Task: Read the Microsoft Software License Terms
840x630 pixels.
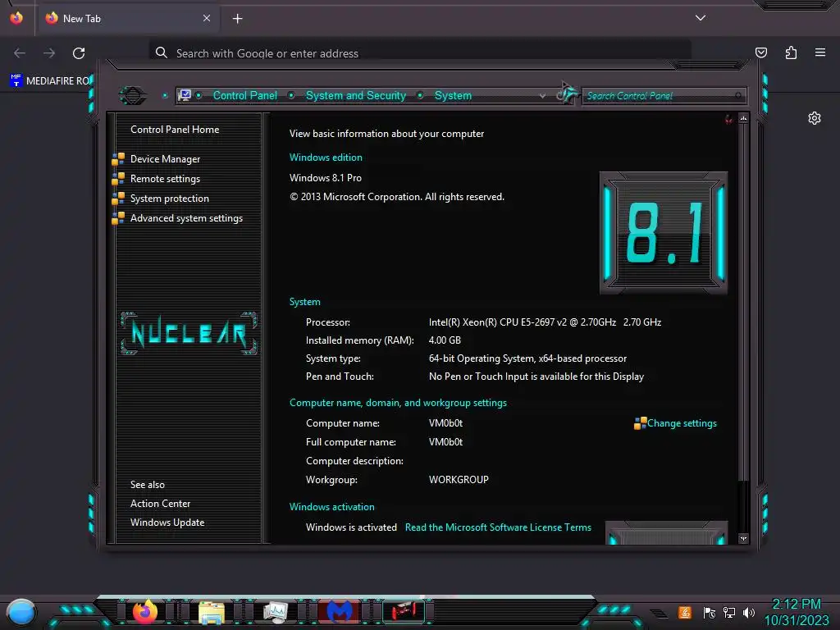Action: (498, 527)
